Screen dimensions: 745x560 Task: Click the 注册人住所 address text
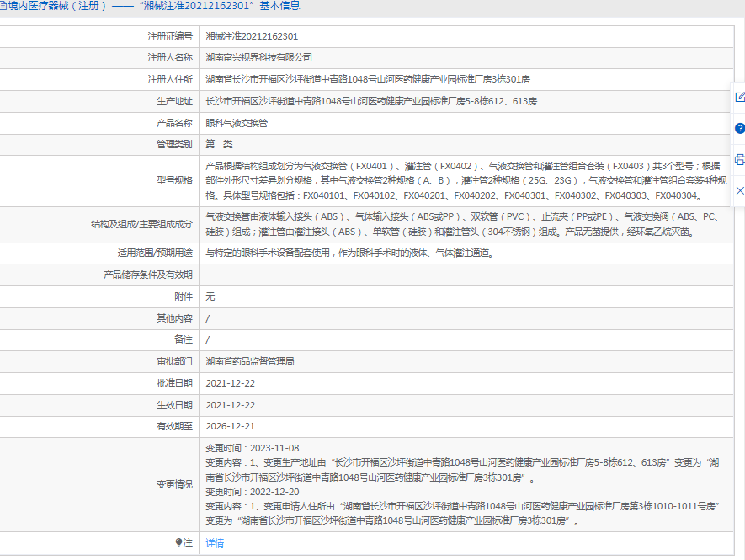click(x=368, y=79)
